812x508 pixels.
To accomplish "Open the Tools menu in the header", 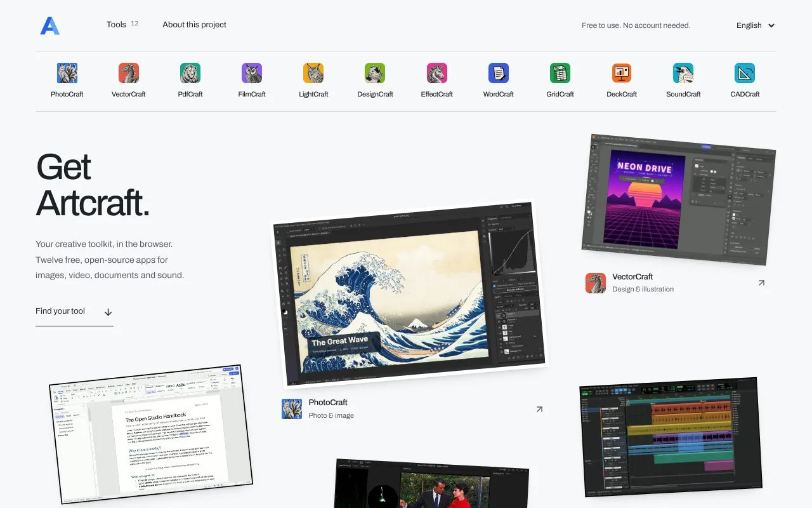I will coord(117,25).
